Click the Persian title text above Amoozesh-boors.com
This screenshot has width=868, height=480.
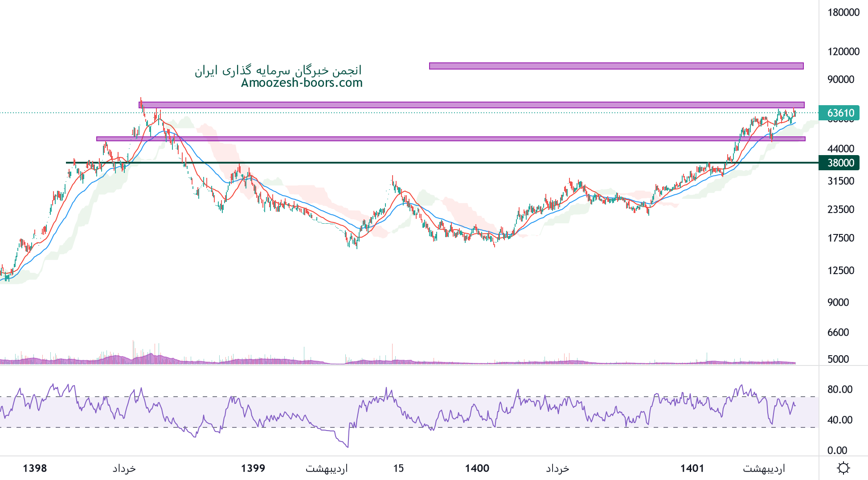(x=278, y=70)
